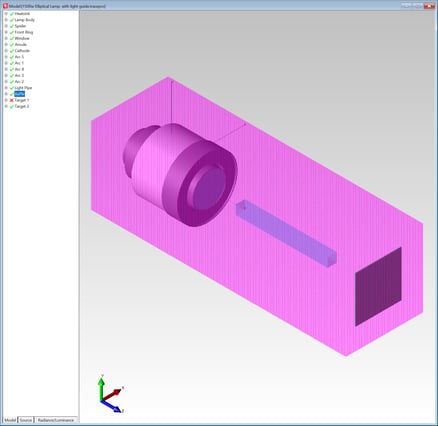The height and width of the screenshot is (426, 438).
Task: Toggle the green checkmark on Light Pipe
Action: [x=12, y=88]
